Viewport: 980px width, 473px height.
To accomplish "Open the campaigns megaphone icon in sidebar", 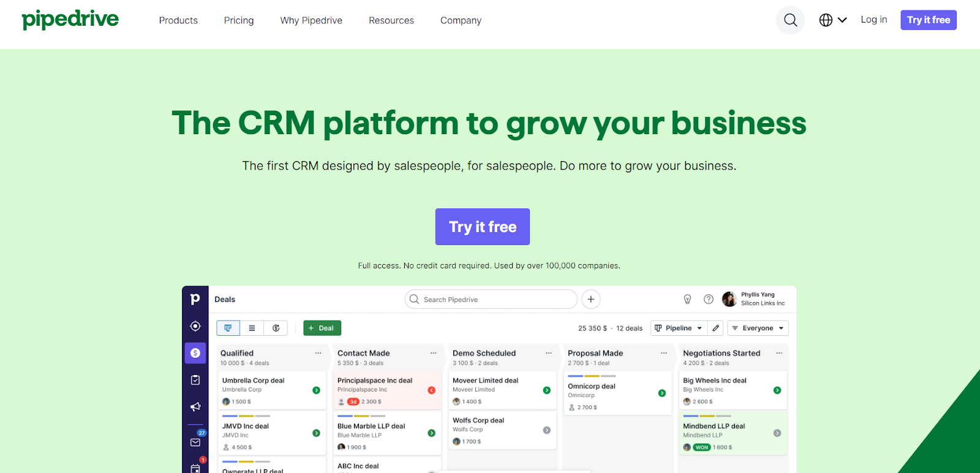I will click(195, 407).
